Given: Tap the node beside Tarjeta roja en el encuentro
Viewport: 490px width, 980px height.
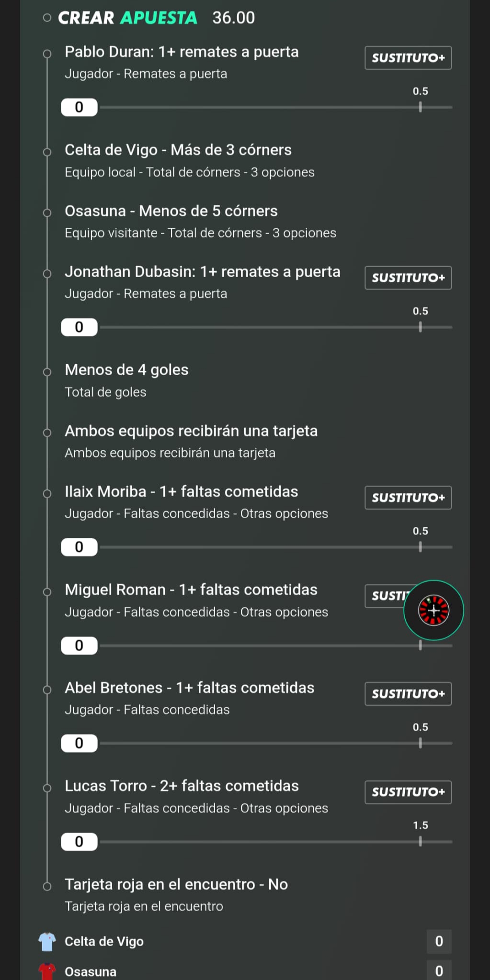Looking at the screenshot, I should pos(47,886).
